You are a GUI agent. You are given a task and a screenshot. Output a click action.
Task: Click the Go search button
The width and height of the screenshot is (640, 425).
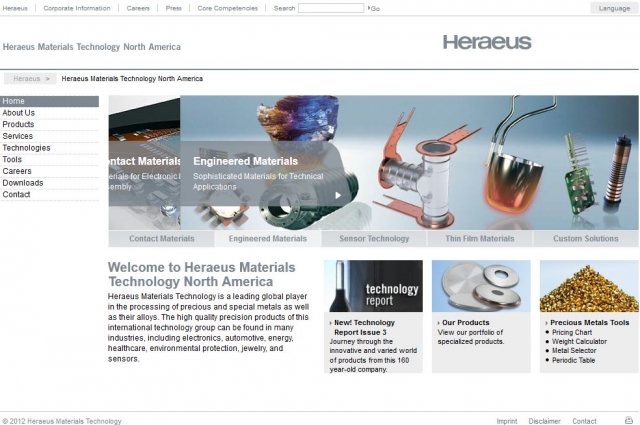(374, 8)
